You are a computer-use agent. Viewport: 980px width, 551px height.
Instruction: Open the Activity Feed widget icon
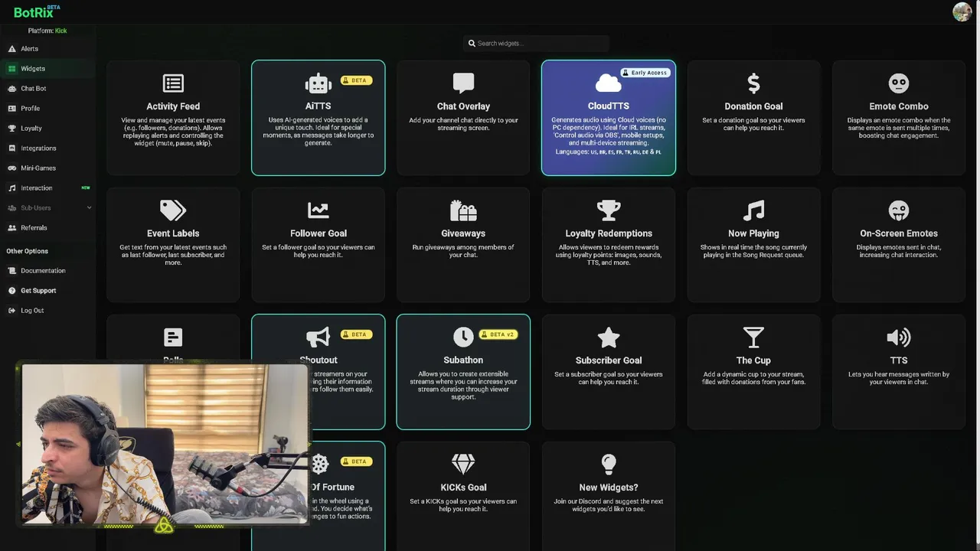pyautogui.click(x=173, y=83)
